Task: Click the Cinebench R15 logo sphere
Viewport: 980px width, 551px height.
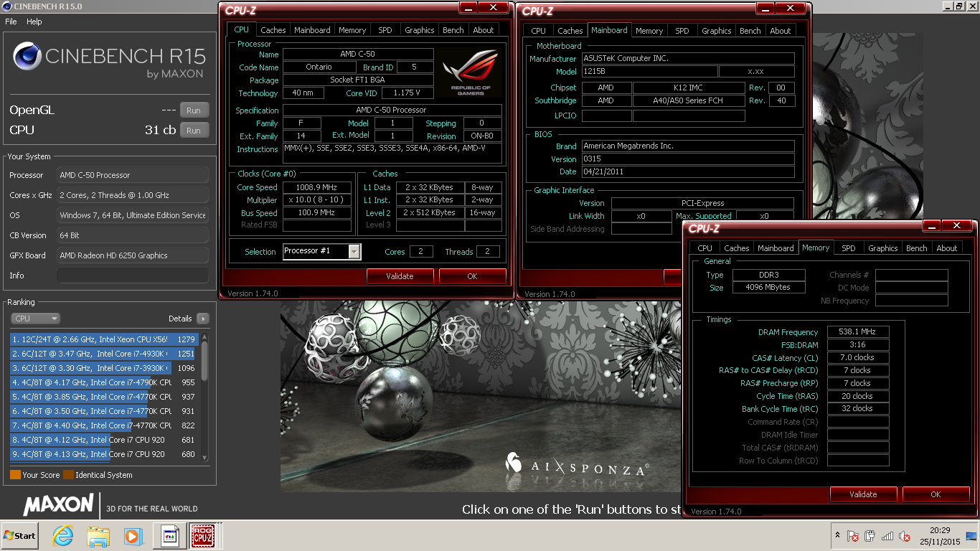Action: click(x=27, y=57)
